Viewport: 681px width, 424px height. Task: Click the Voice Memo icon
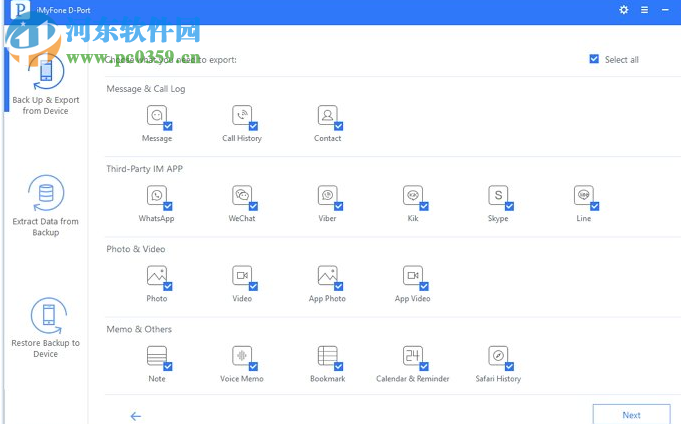click(242, 356)
